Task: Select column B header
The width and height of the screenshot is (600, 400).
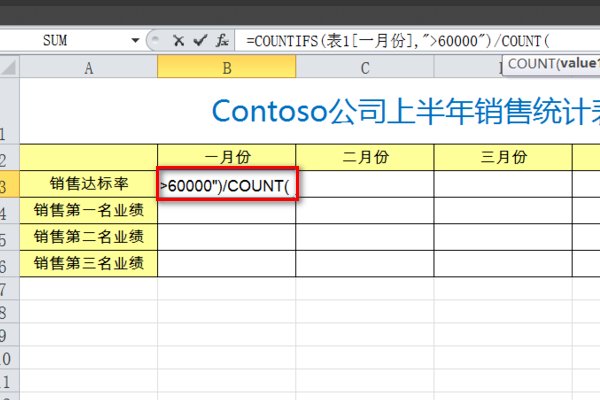Action: (227, 67)
